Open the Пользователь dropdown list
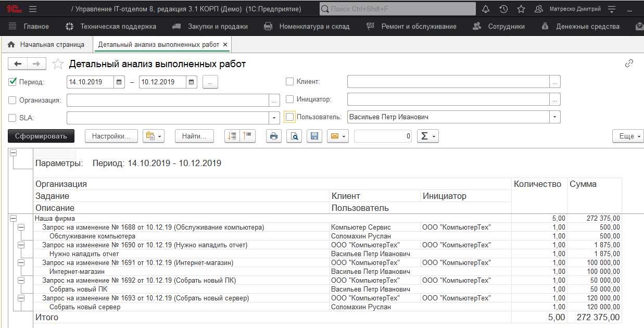Screen dimensions: 644x328 click(x=555, y=117)
